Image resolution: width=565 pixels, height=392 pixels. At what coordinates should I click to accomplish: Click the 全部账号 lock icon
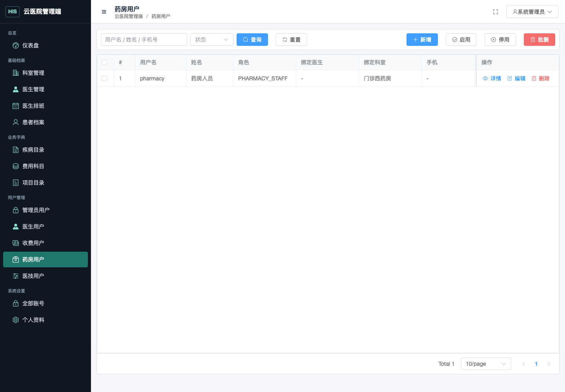[16, 303]
